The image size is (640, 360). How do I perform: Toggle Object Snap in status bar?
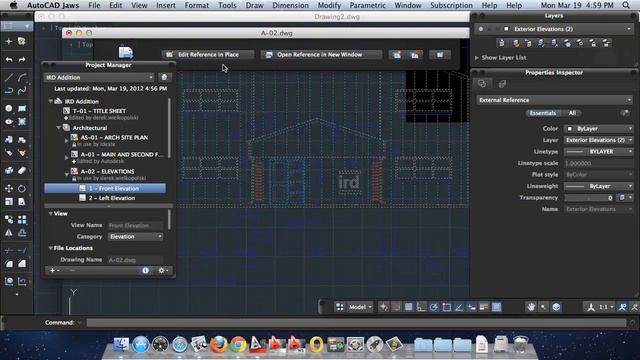click(x=447, y=307)
